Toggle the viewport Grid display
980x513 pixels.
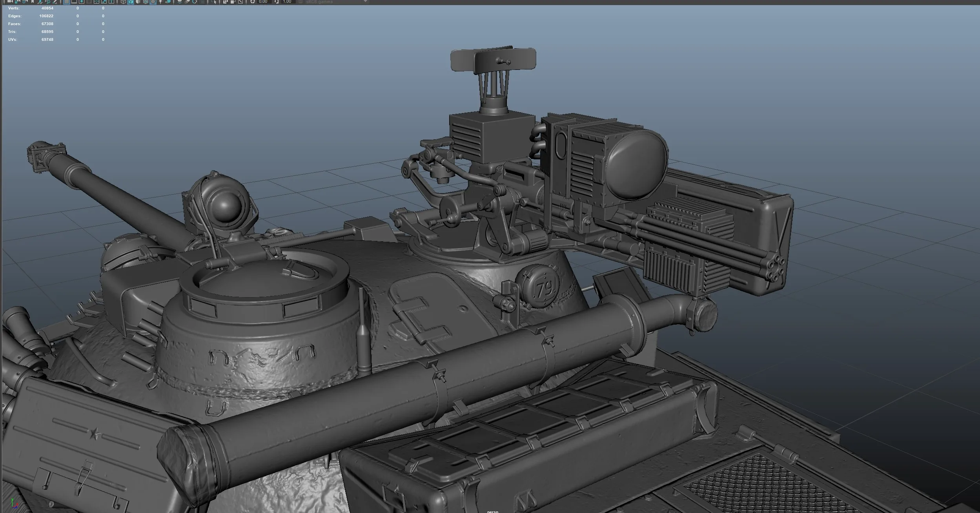click(x=66, y=2)
